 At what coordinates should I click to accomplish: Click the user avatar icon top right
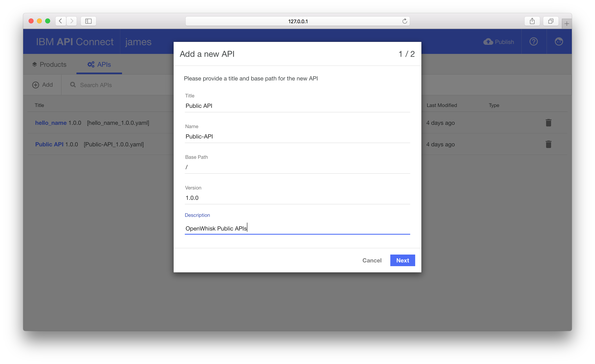(x=559, y=41)
